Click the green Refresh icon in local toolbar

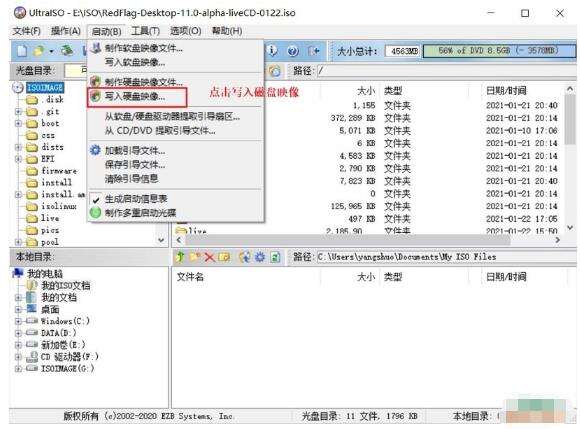coord(275,257)
